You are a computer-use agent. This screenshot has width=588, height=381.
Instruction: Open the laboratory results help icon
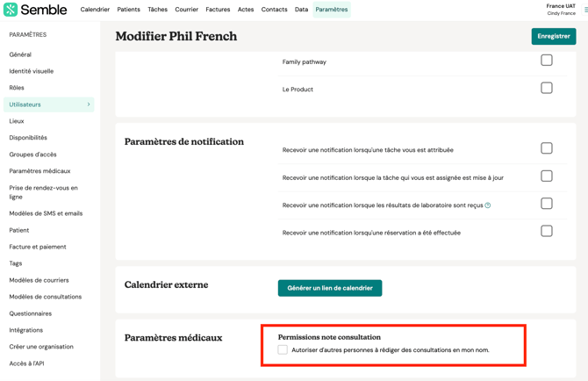(488, 205)
